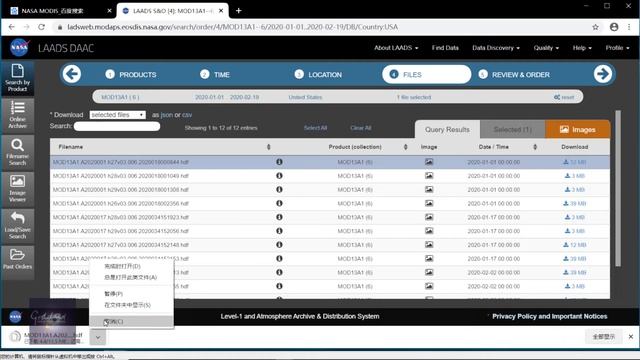Open the browser profile account icon

tap(614, 27)
